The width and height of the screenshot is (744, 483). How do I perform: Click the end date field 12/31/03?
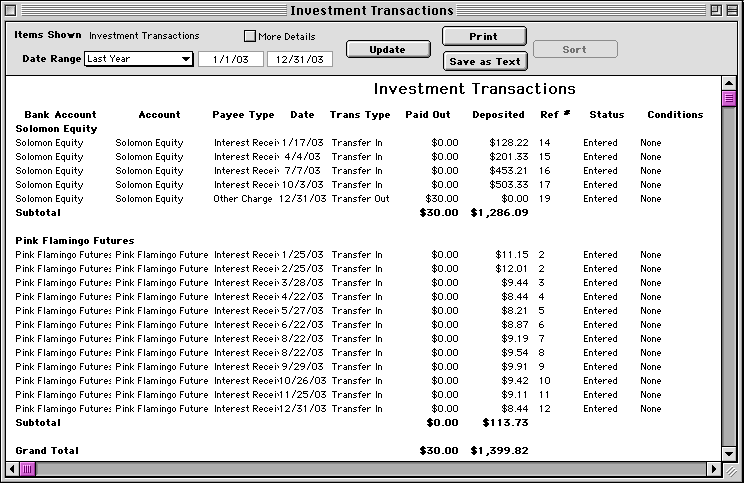click(x=299, y=59)
